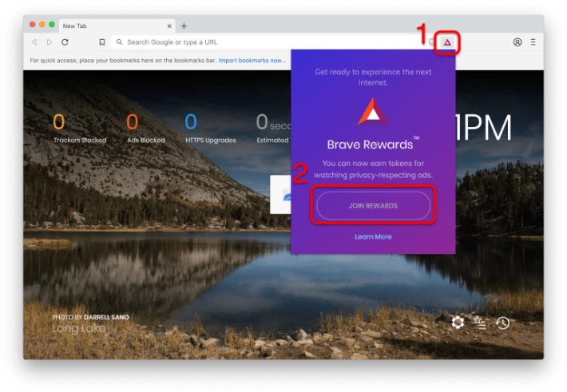Image resolution: width=567 pixels, height=392 pixels.
Task: Click the large BAT logo in Rewards panel
Action: pos(373,112)
